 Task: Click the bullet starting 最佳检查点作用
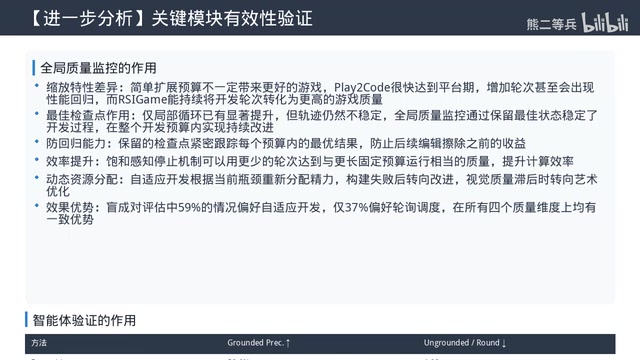[x=322, y=121]
